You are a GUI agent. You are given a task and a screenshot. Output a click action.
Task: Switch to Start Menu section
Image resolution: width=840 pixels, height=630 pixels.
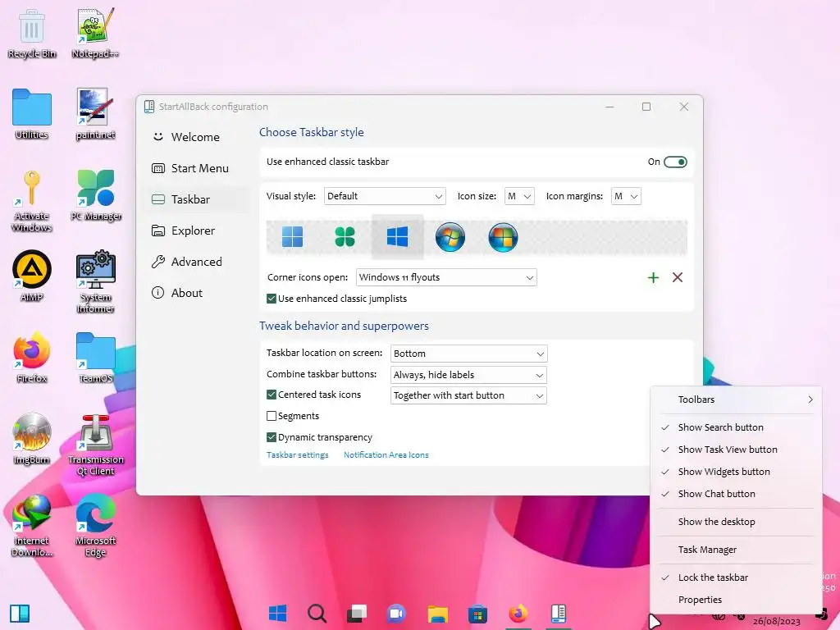pyautogui.click(x=195, y=168)
